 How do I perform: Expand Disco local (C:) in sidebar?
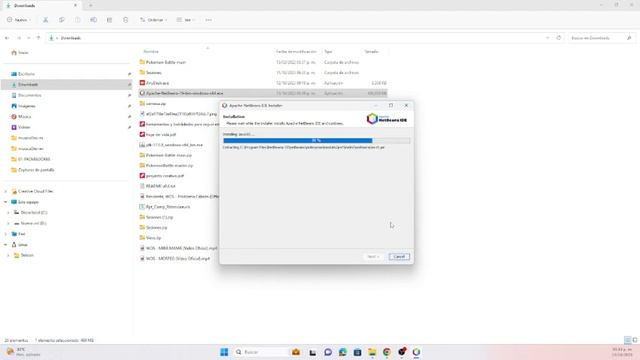9,213
